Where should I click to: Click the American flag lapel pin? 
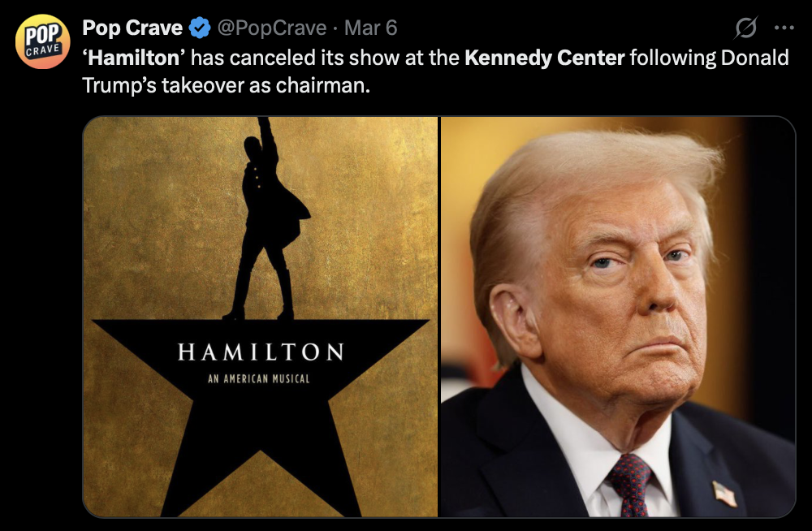click(724, 494)
